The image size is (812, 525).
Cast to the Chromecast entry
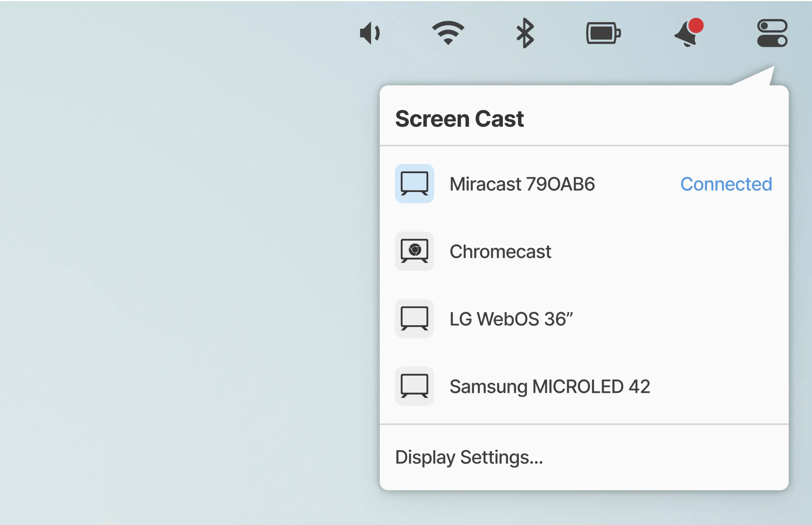click(500, 252)
